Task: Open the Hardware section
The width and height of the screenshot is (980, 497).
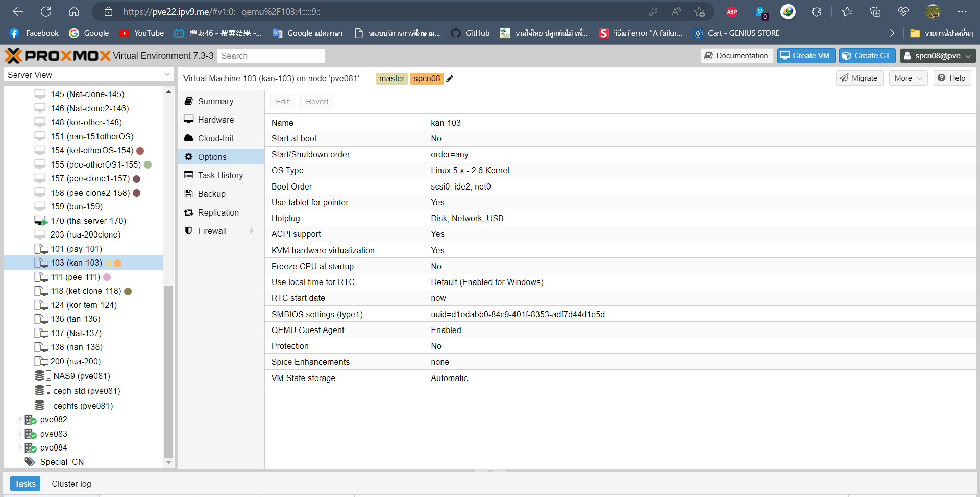Action: pos(221,120)
